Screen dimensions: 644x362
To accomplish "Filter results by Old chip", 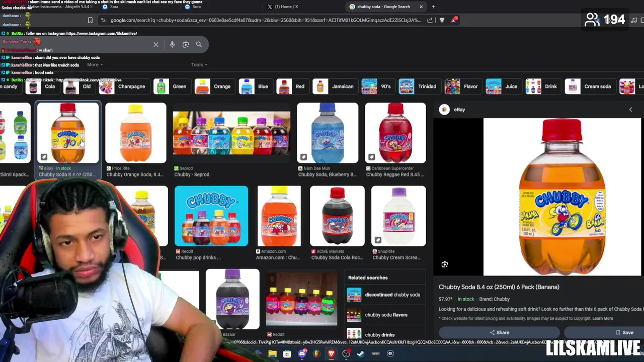I will coord(78,86).
